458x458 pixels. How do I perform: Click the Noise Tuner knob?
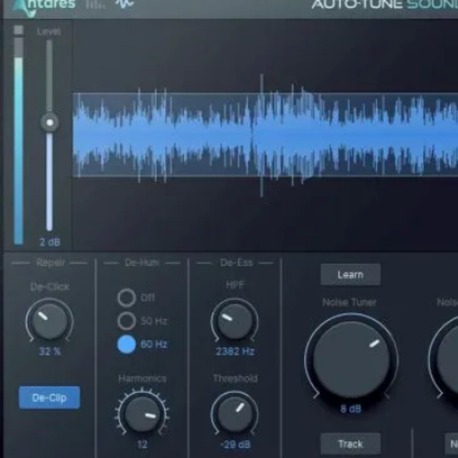(351, 359)
